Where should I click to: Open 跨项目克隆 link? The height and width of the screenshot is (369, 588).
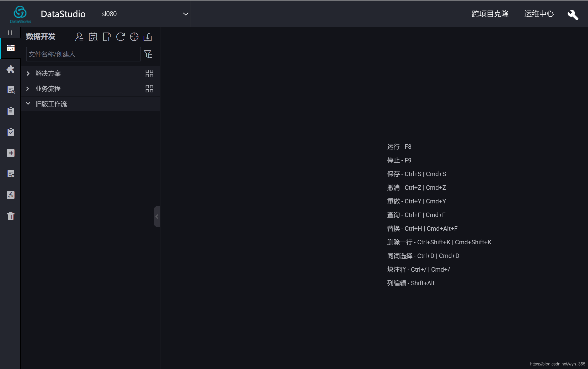pyautogui.click(x=490, y=14)
